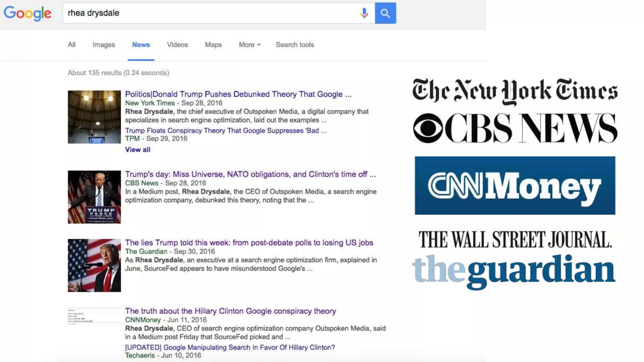Expand the More dropdown menu
The width and height of the screenshot is (644, 362).
click(x=249, y=45)
